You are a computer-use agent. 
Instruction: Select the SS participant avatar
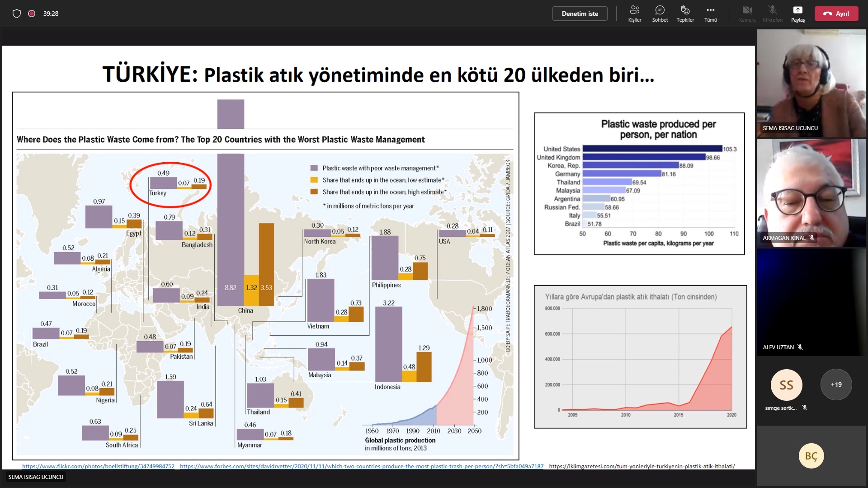[786, 385]
